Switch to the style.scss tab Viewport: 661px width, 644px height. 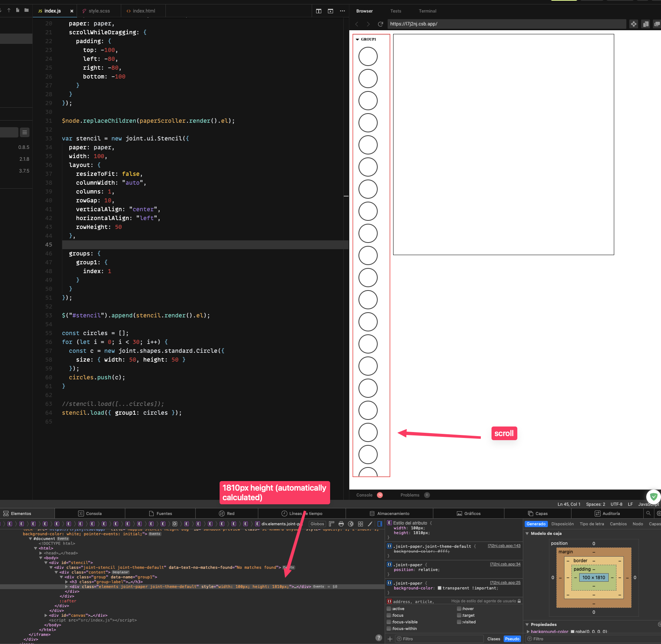point(99,11)
